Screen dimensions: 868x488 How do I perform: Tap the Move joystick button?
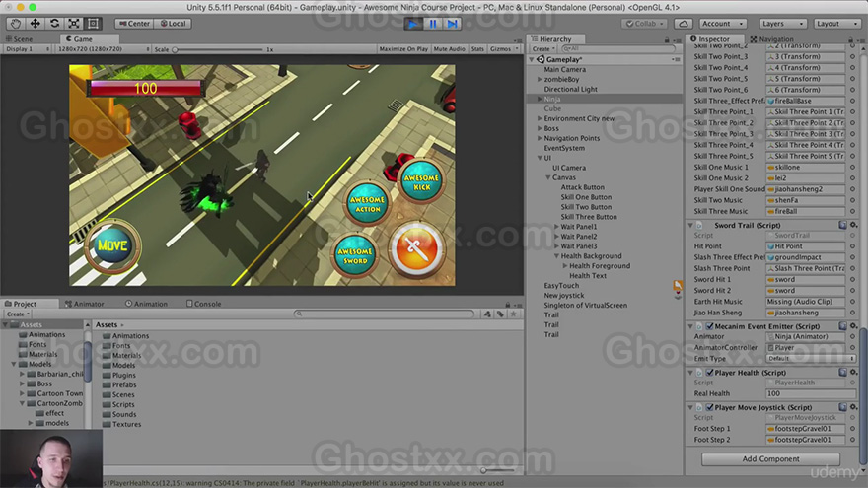112,245
